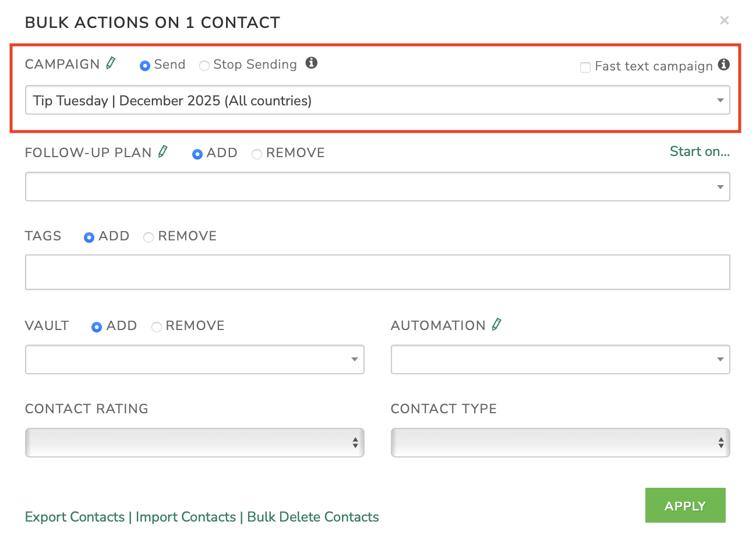Viewport: 756px width, 539px height.
Task: Open the Vault dropdown
Action: point(195,360)
